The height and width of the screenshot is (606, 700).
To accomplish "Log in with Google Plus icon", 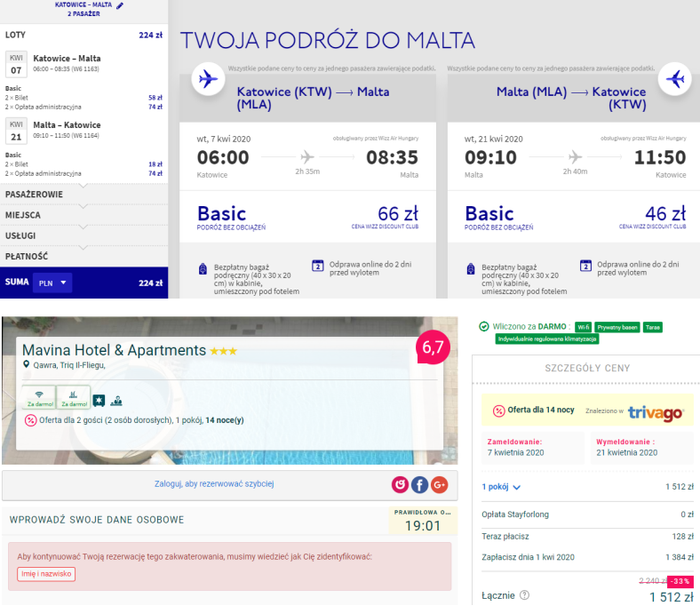I will tap(440, 484).
